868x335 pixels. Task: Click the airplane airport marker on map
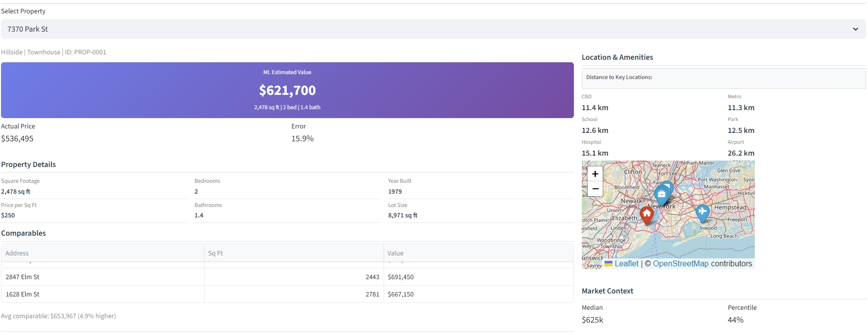(702, 212)
